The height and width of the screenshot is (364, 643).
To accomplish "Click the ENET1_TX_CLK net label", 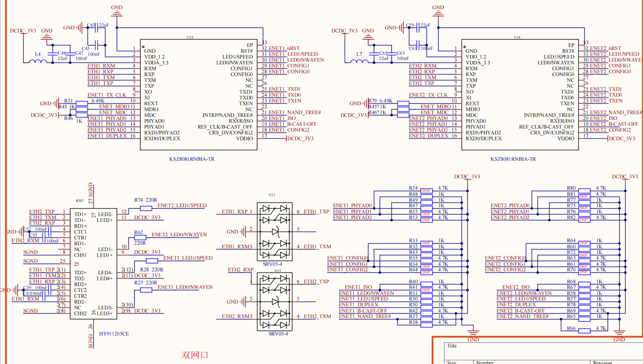I will (107, 95).
